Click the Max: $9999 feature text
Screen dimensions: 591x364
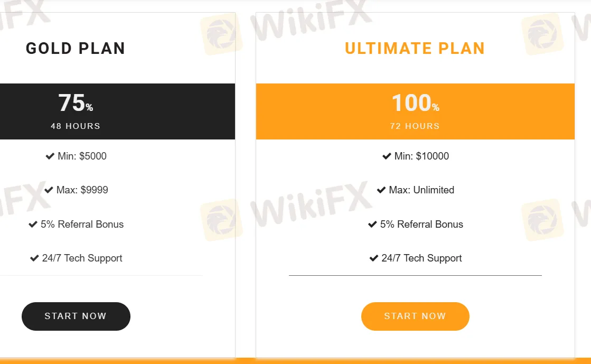[x=82, y=190]
